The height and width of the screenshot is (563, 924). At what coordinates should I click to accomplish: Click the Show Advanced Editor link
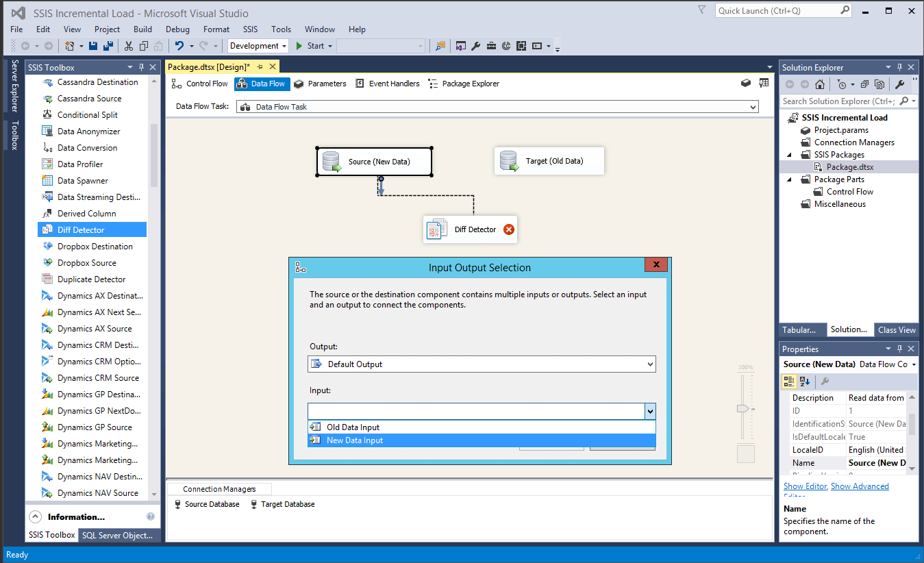(x=860, y=486)
